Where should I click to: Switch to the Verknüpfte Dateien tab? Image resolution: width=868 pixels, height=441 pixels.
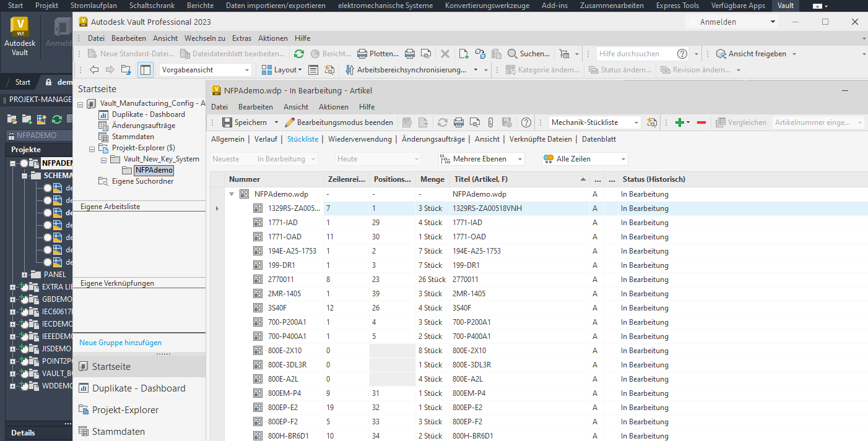540,139
